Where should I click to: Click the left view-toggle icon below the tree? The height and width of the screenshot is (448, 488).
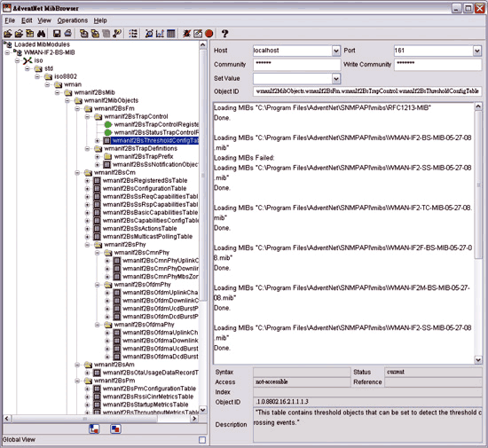point(94,429)
